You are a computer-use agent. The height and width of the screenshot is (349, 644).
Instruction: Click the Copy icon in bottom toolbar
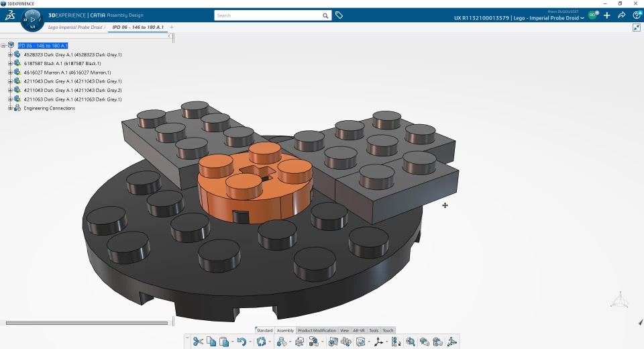tap(211, 341)
